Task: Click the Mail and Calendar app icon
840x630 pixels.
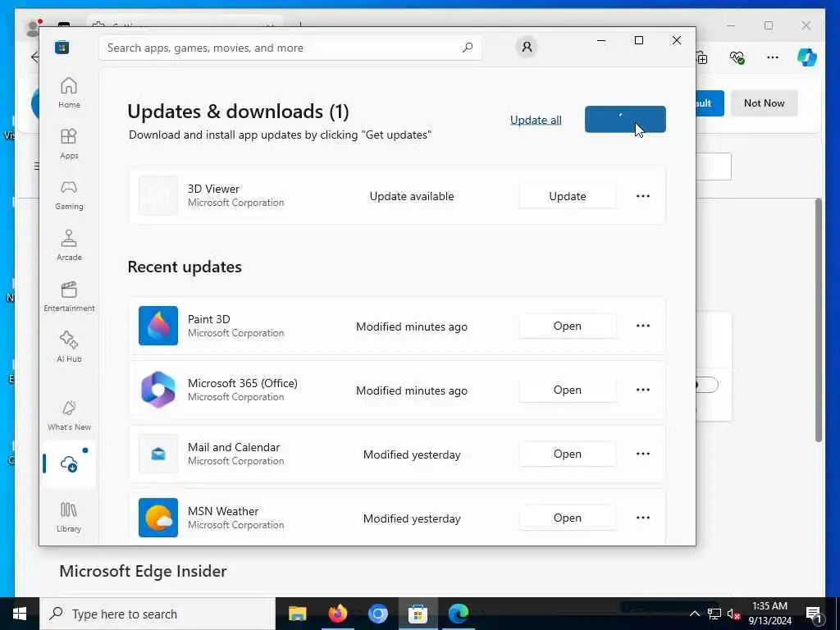Action: 158,454
